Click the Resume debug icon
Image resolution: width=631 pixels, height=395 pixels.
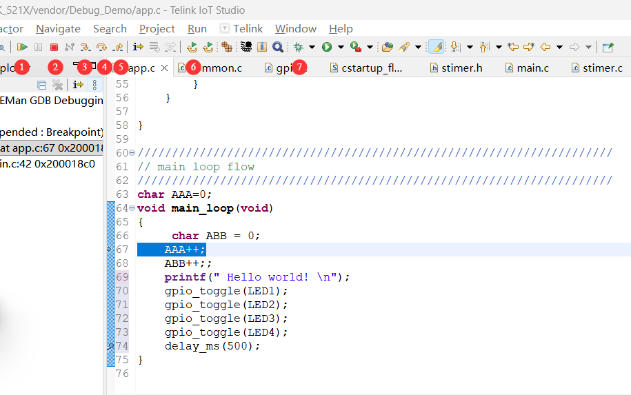(22, 47)
